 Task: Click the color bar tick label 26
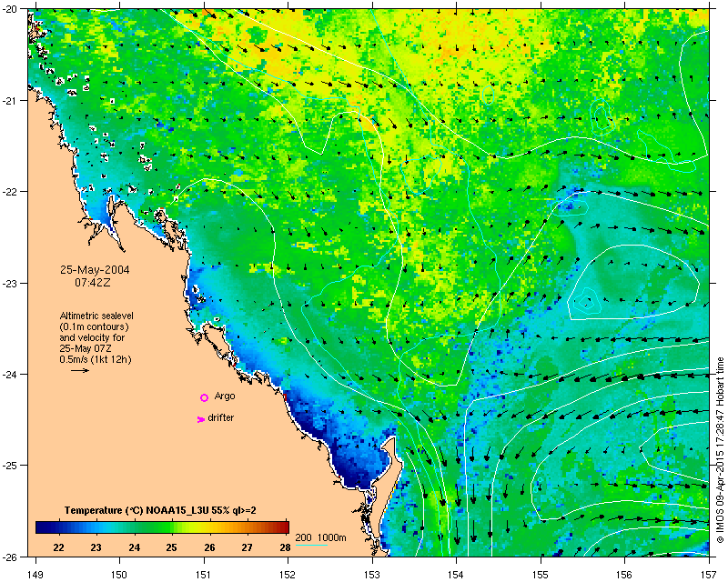[x=210, y=547]
